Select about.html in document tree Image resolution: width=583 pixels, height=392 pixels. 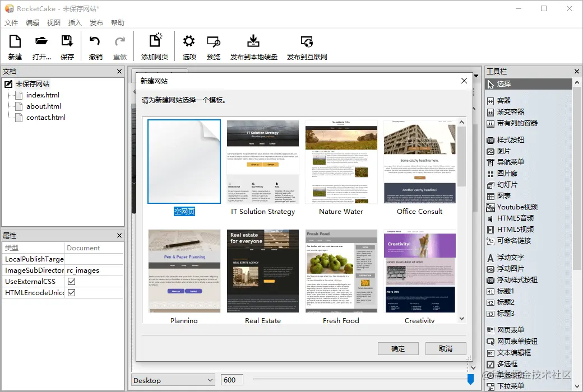[x=44, y=106]
